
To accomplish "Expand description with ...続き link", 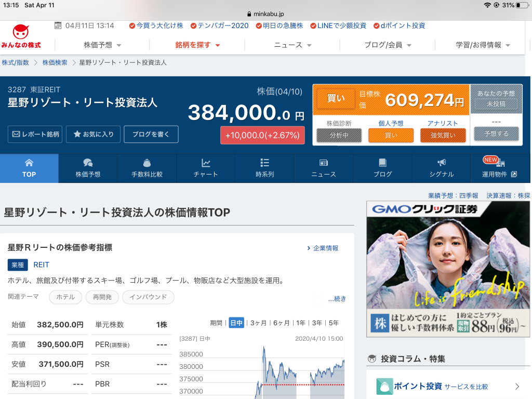I will pos(337,299).
